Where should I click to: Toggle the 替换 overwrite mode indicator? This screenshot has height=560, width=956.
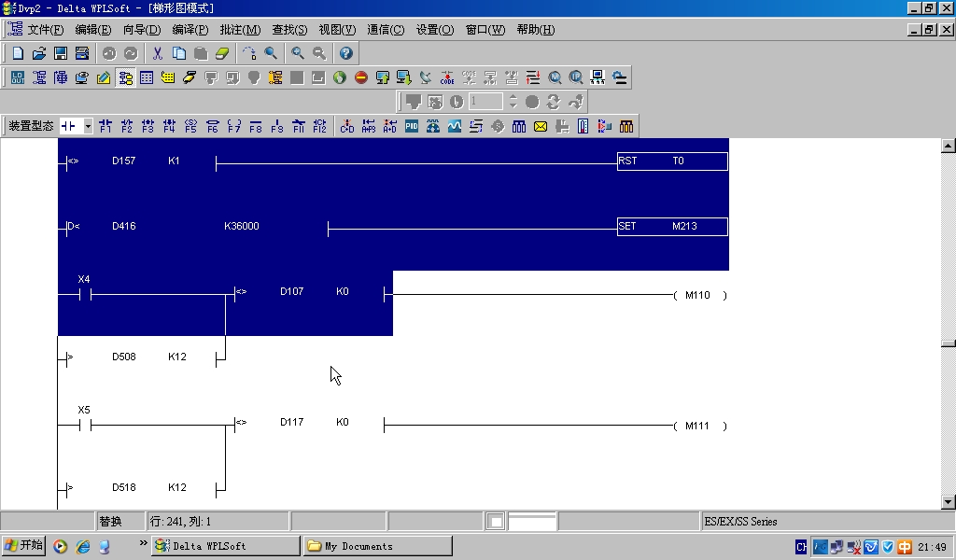[x=110, y=521]
